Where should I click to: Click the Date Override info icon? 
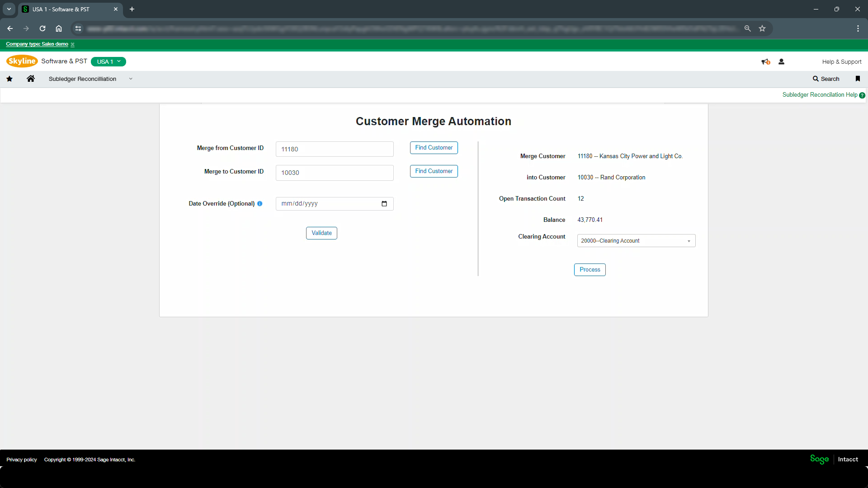(x=260, y=204)
